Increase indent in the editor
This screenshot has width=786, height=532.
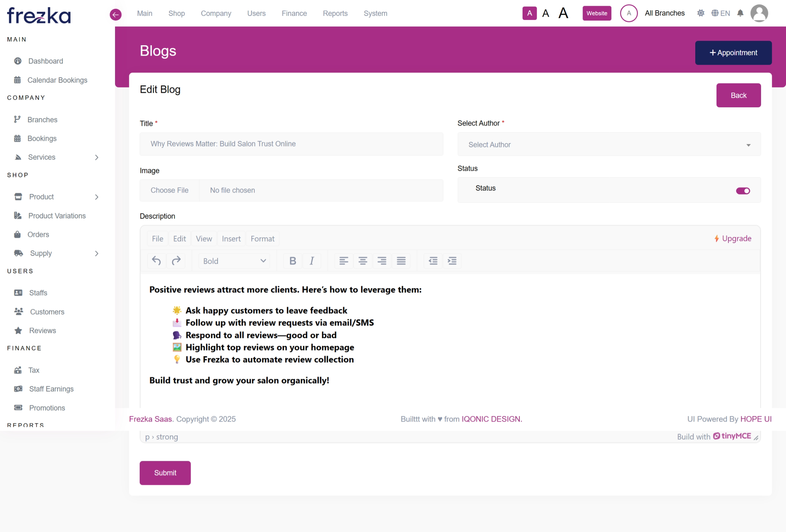point(452,261)
